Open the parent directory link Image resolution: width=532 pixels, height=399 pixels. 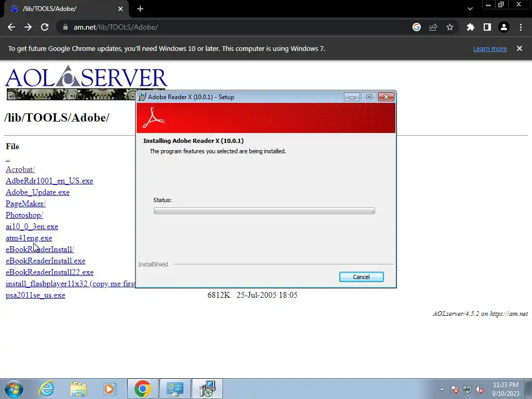(x=7, y=158)
